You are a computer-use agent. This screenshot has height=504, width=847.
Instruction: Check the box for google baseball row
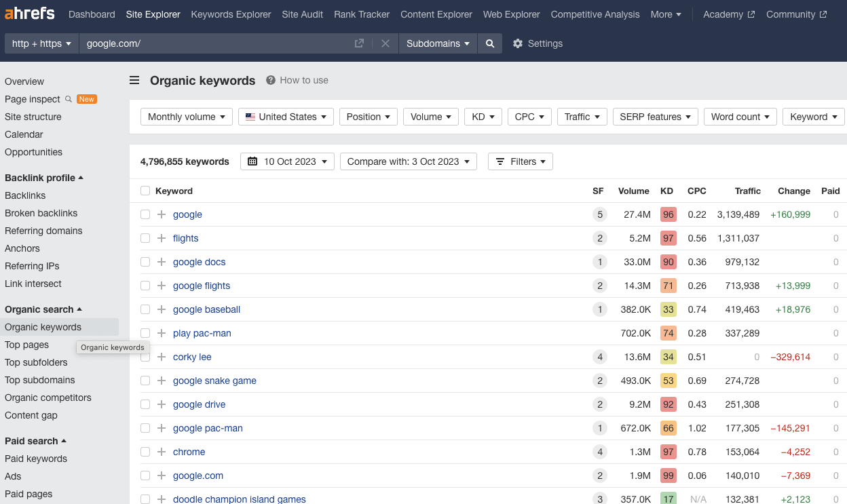click(145, 309)
